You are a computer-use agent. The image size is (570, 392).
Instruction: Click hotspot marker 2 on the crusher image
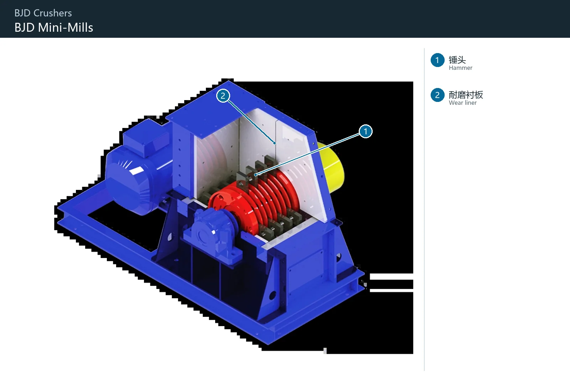pyautogui.click(x=223, y=96)
